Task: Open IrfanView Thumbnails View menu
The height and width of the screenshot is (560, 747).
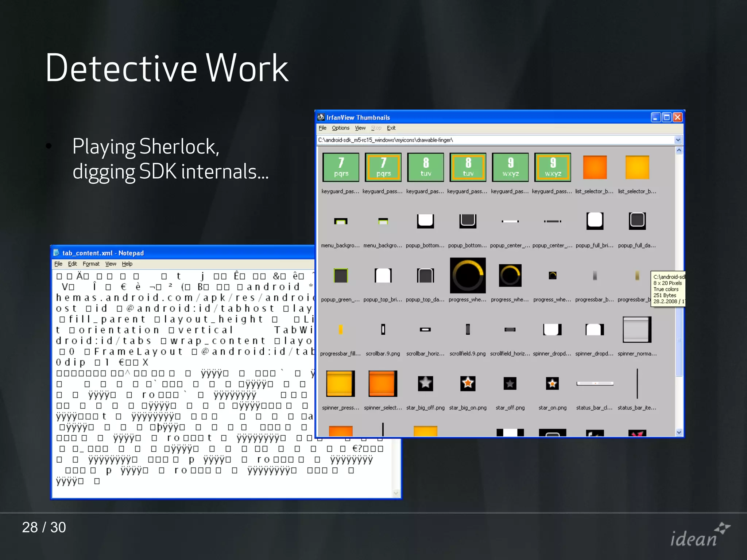Action: [x=360, y=128]
